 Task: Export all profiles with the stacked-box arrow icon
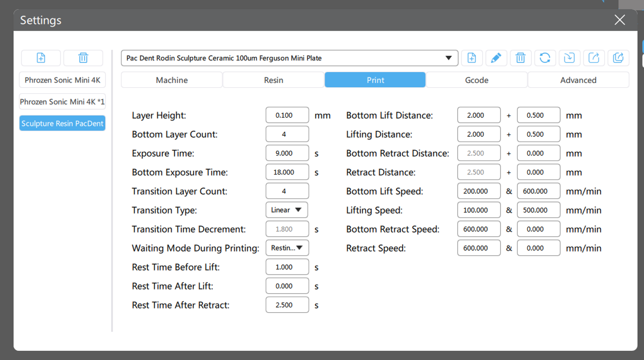pos(618,58)
